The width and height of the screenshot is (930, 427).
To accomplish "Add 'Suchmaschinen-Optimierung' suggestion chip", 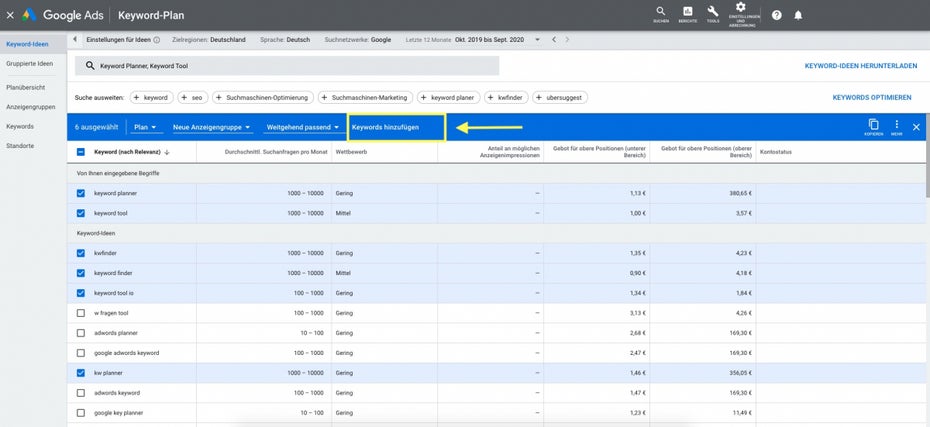I will (263, 97).
